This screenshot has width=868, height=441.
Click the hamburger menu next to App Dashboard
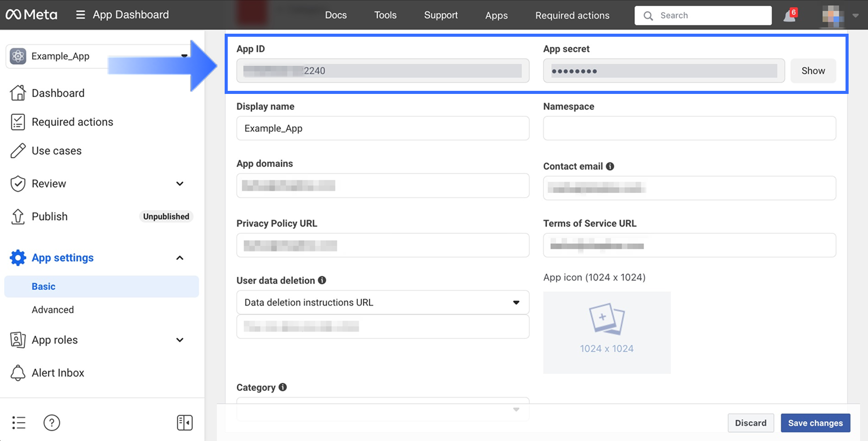pos(80,15)
